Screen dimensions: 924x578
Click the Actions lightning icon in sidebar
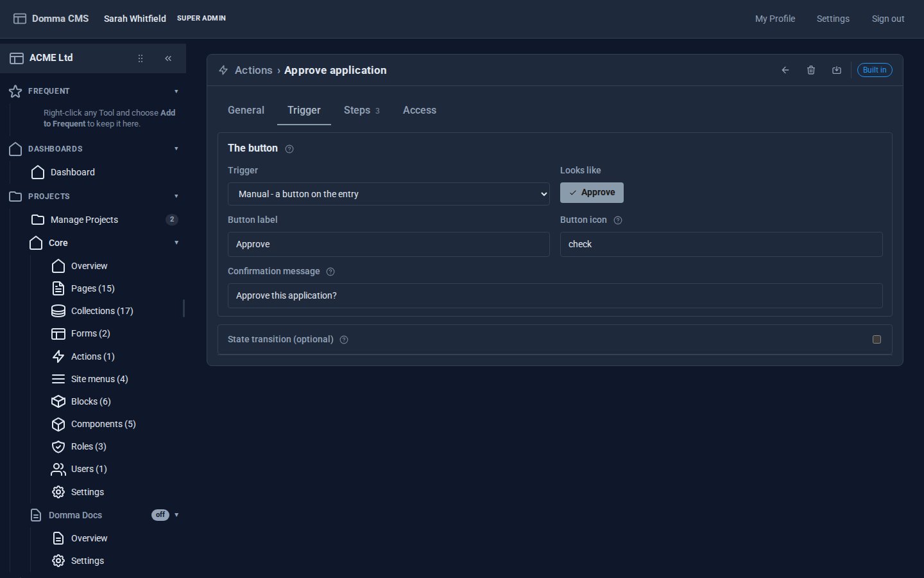point(58,356)
